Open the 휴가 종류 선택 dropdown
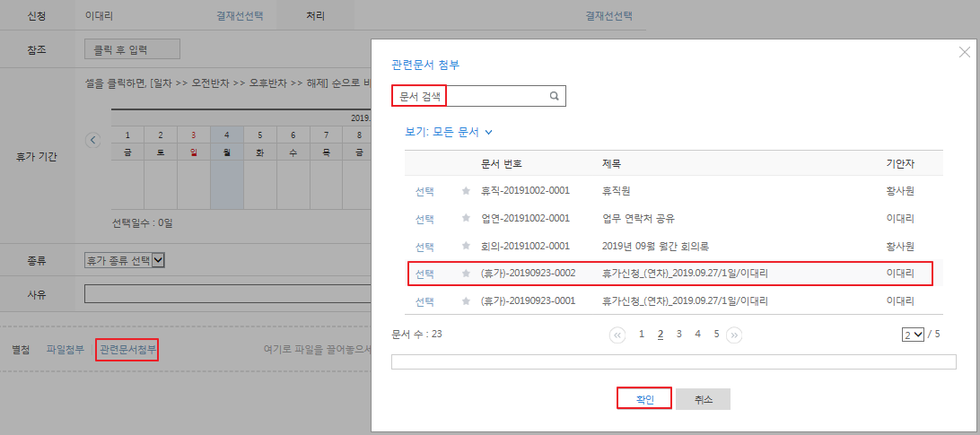The width and height of the screenshot is (980, 435). click(x=125, y=260)
